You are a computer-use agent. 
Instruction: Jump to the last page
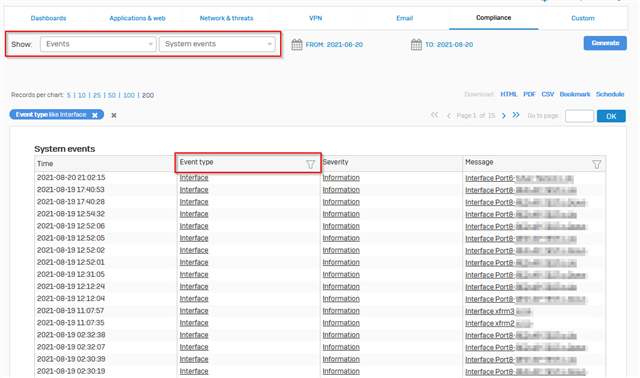(x=516, y=115)
